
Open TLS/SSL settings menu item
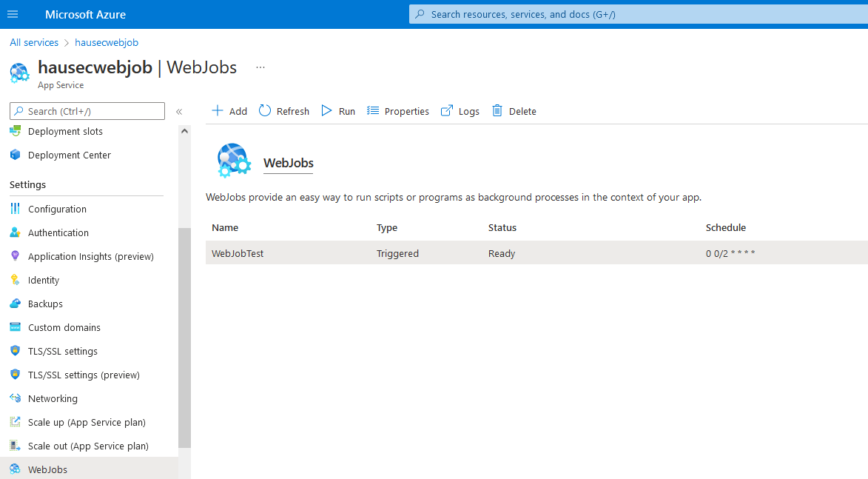point(63,351)
